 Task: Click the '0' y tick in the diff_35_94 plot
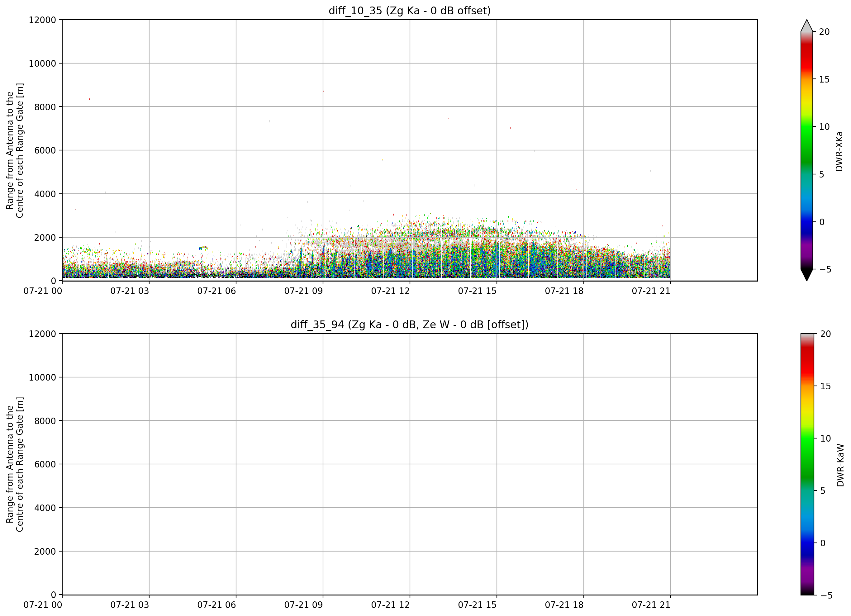click(54, 595)
